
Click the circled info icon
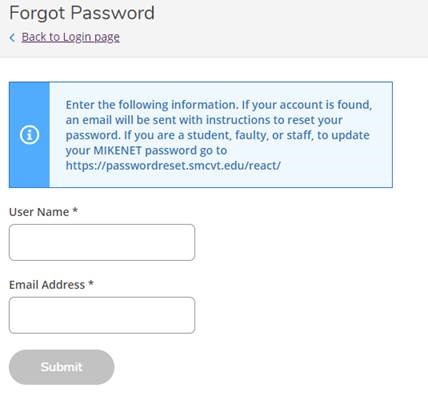tap(29, 135)
